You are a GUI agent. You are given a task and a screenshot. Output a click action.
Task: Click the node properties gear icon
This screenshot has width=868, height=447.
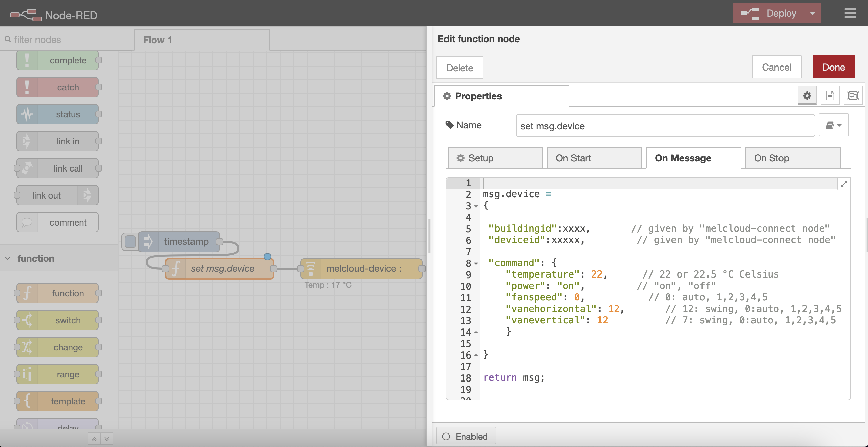[807, 96]
